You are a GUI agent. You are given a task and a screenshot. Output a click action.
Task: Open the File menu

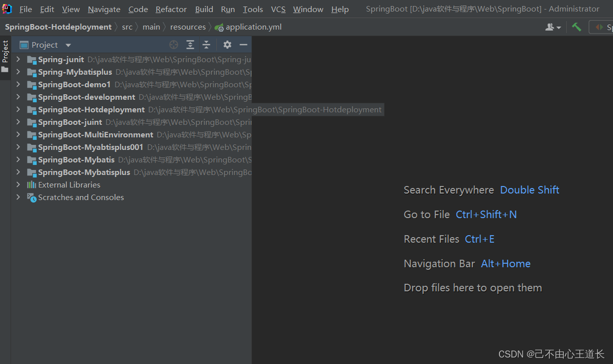26,9
